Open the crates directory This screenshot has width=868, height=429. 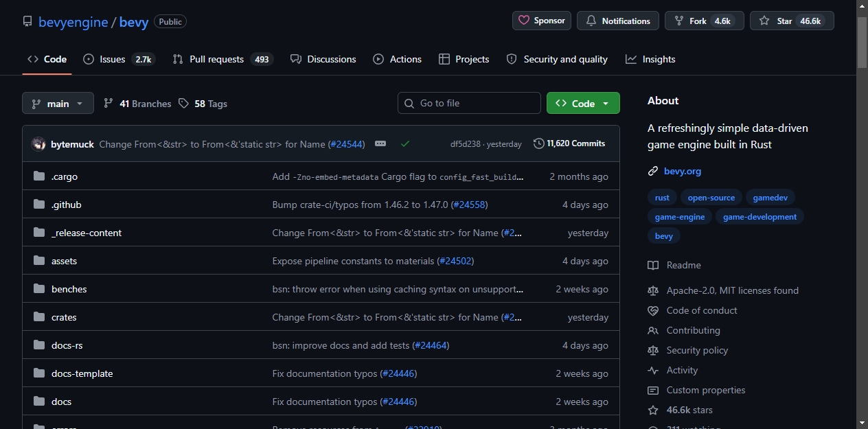[64, 317]
